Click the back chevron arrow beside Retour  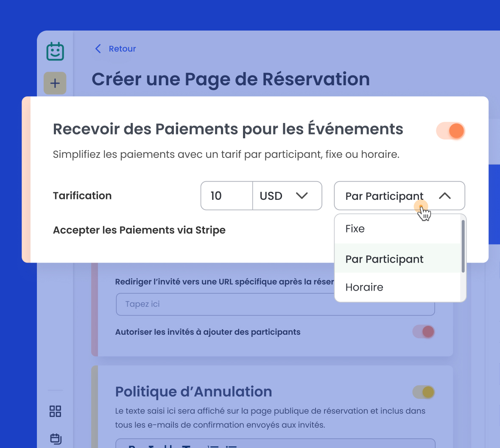(x=98, y=49)
